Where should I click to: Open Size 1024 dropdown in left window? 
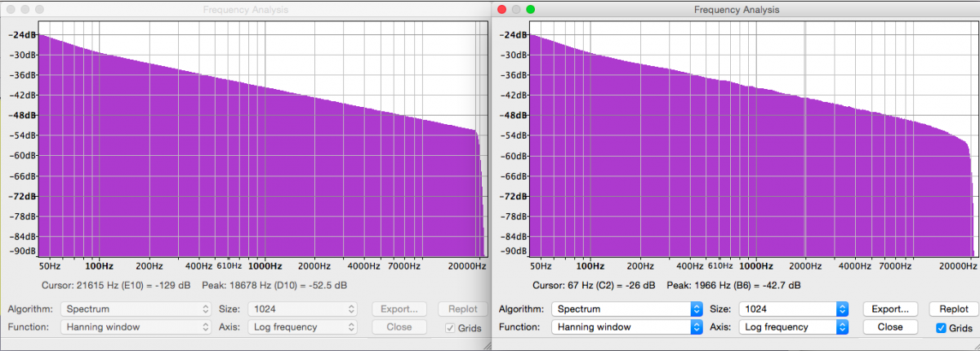click(303, 309)
